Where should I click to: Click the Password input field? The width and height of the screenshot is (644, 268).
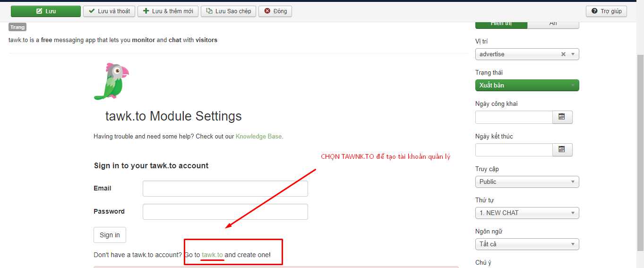pyautogui.click(x=225, y=212)
